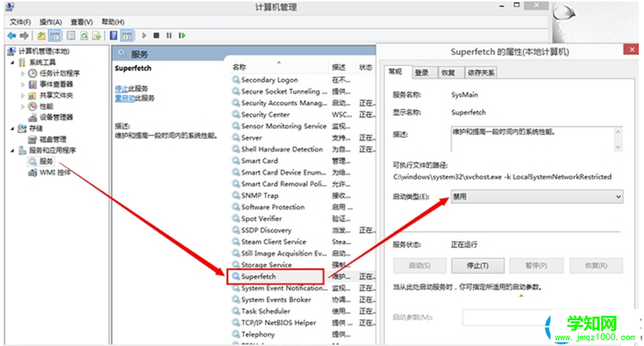The height and width of the screenshot is (346, 644).
Task: Open the 启动类型 dropdown showing 禁用
Action: 537,197
